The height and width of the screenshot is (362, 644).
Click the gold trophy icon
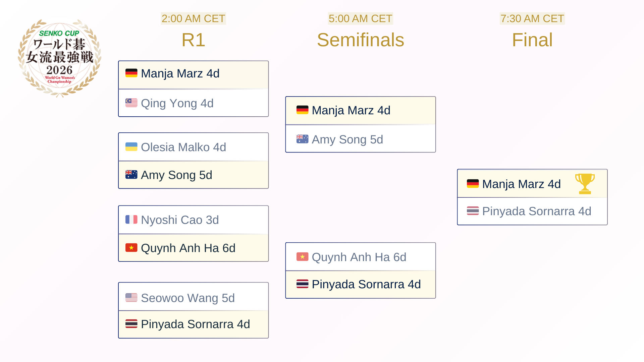pyautogui.click(x=585, y=184)
